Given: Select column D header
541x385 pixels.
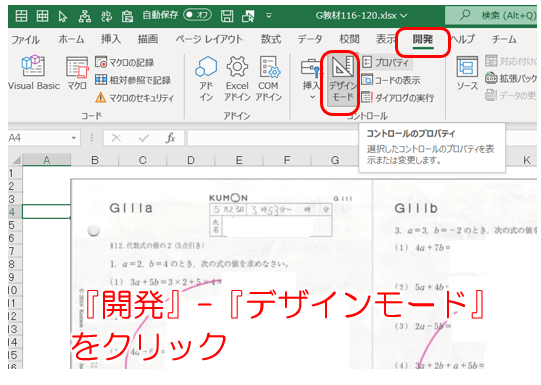Looking at the screenshot, I should (191, 160).
